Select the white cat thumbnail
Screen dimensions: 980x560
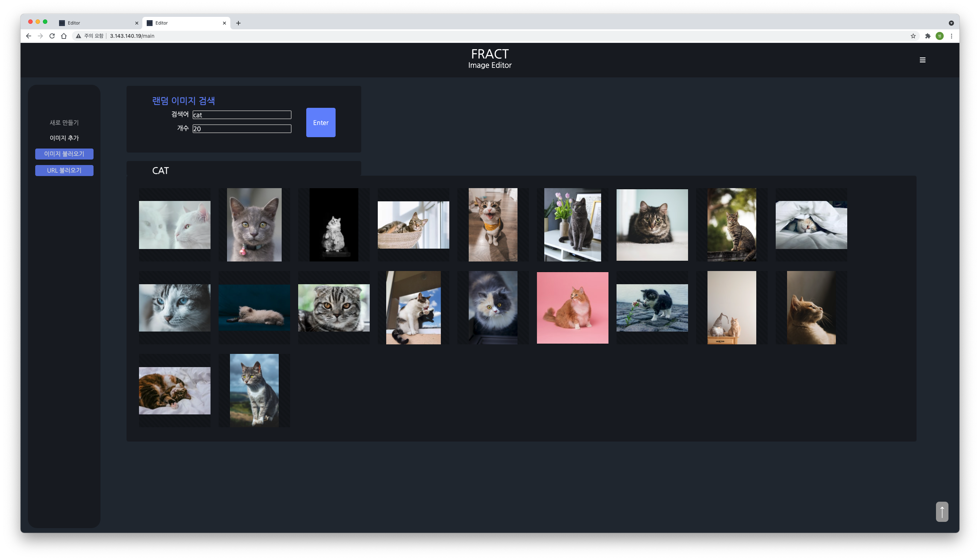click(x=175, y=225)
